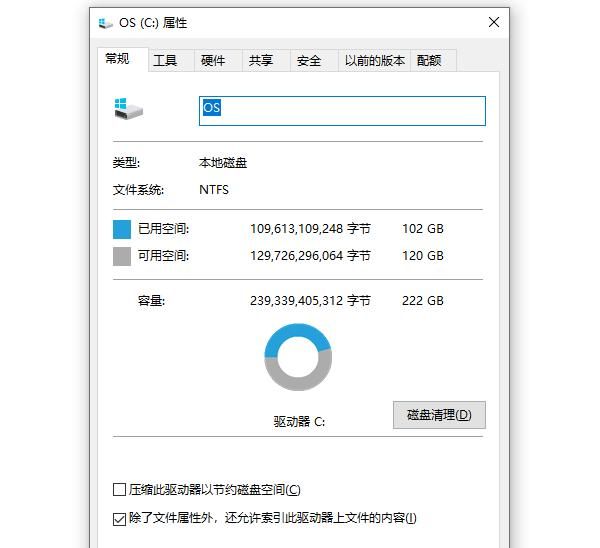
Task: Click the drive name field containing OS
Action: 342,111
